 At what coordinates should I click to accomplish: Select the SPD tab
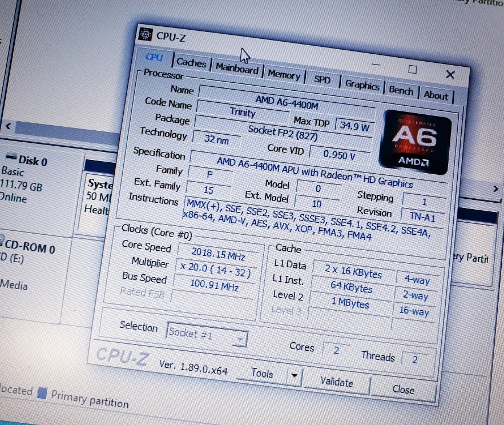click(x=322, y=79)
